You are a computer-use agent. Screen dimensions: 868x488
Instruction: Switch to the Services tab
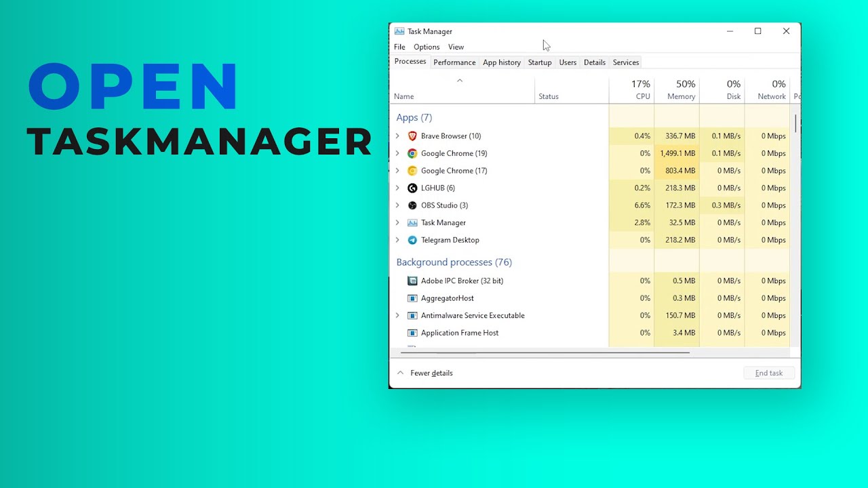626,62
